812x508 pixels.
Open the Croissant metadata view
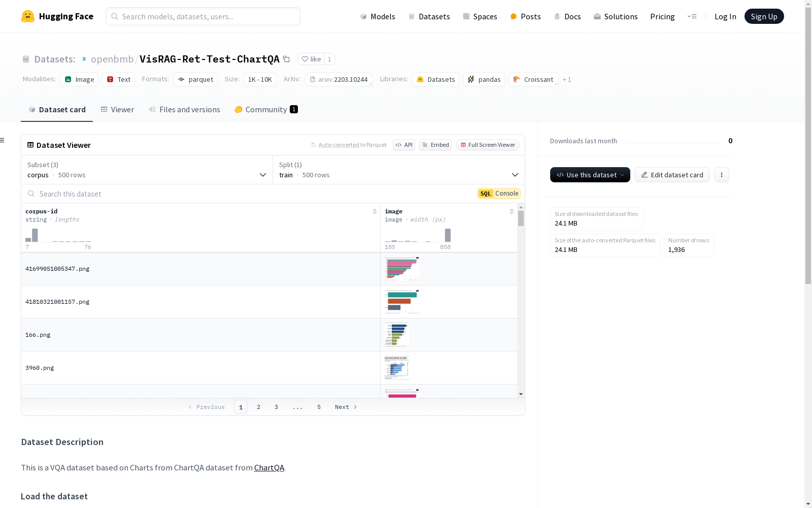[x=533, y=79]
